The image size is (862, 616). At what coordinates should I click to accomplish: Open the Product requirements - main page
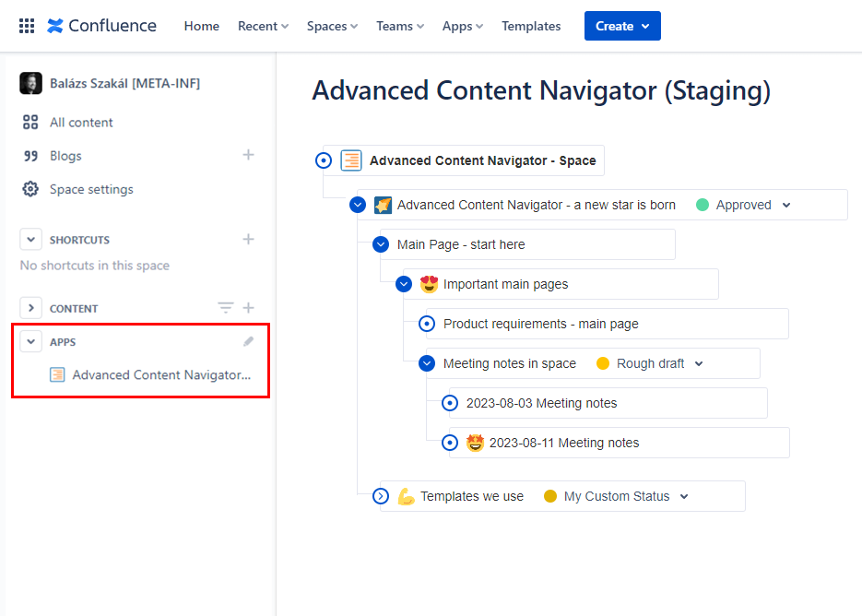click(541, 324)
